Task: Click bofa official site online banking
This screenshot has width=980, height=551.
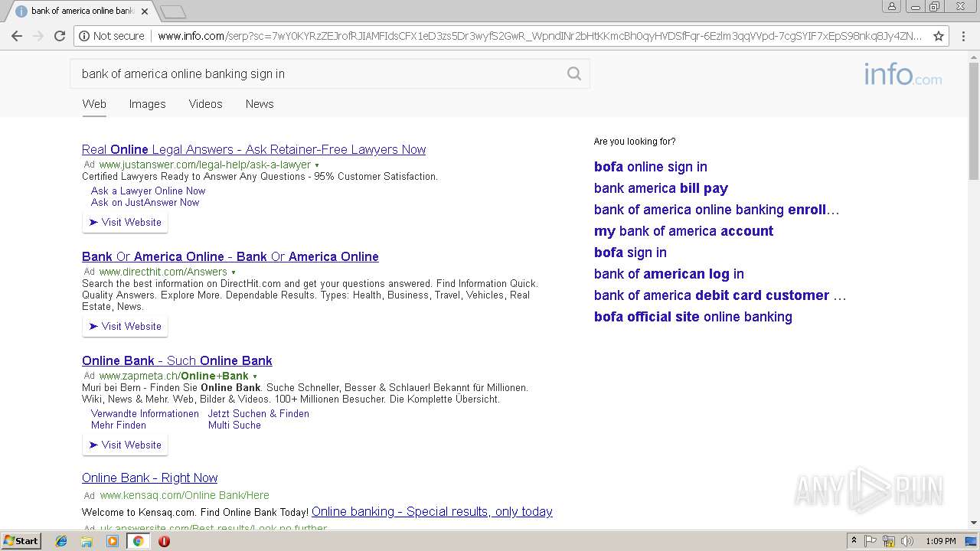Action: pos(693,317)
